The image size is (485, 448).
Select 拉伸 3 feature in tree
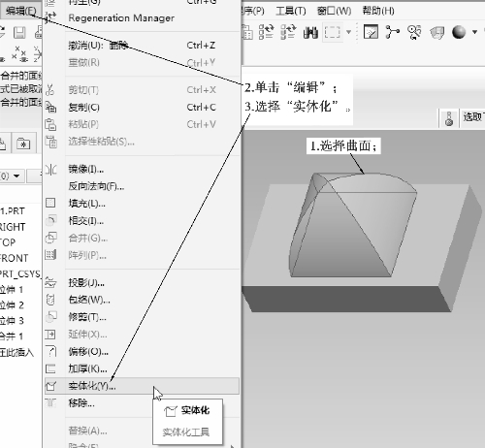tap(12, 321)
